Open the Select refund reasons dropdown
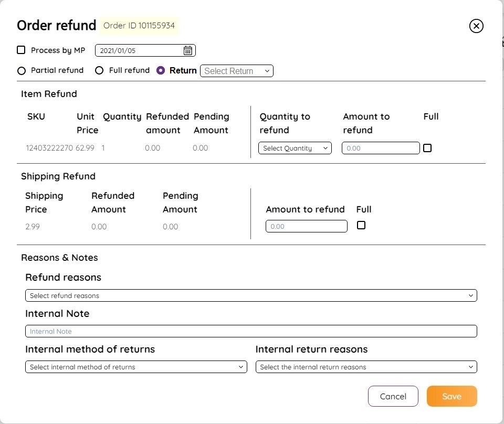504x424 pixels. click(251, 295)
